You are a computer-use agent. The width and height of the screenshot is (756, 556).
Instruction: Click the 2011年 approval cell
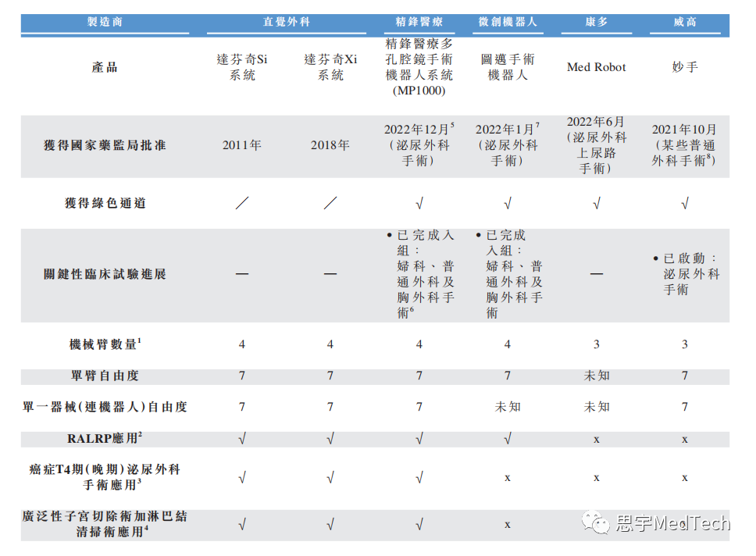242,145
